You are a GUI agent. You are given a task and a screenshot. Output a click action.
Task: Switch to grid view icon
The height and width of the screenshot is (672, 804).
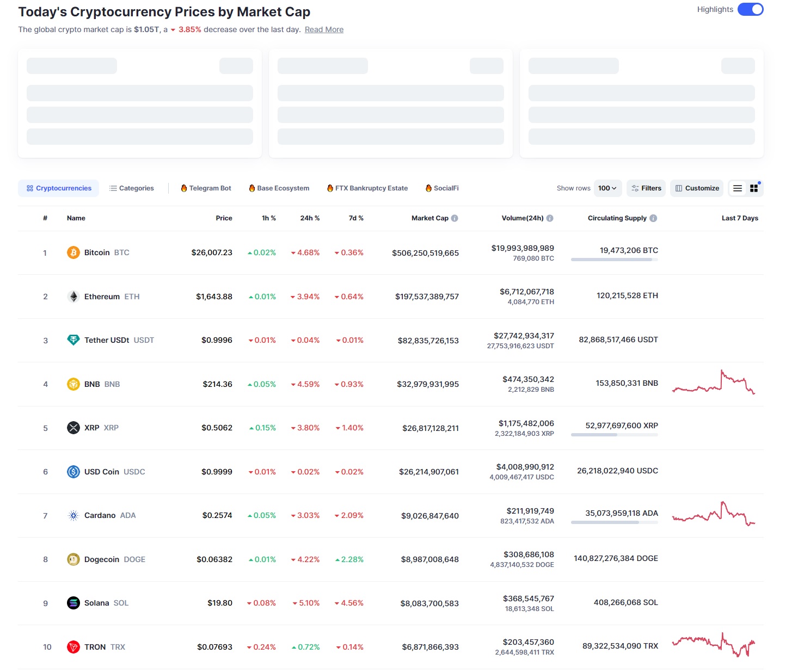(x=754, y=188)
